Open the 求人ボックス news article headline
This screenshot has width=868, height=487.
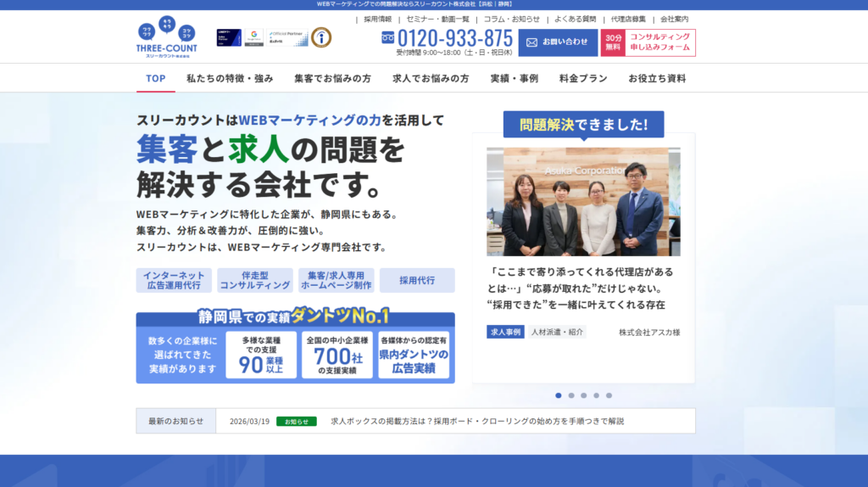point(476,421)
